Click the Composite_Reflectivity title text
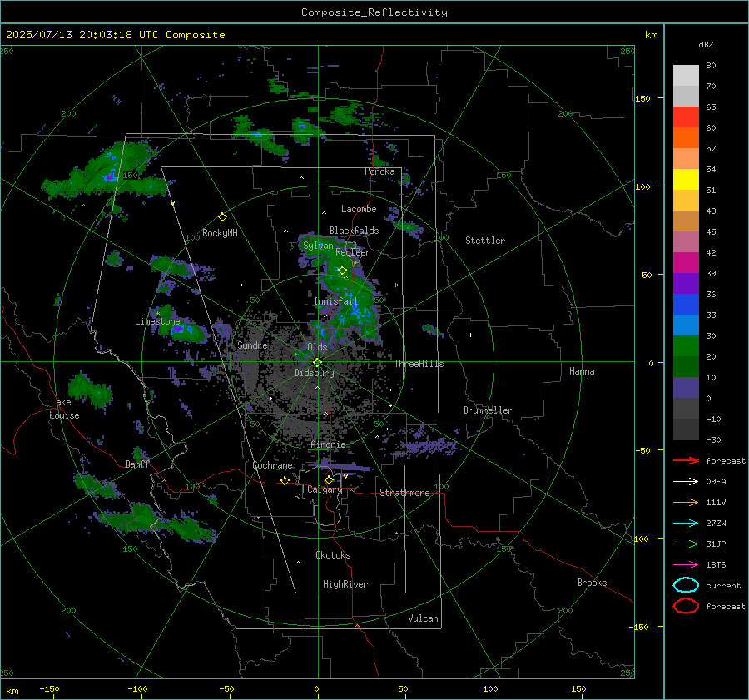This screenshot has width=749, height=700. click(x=374, y=12)
